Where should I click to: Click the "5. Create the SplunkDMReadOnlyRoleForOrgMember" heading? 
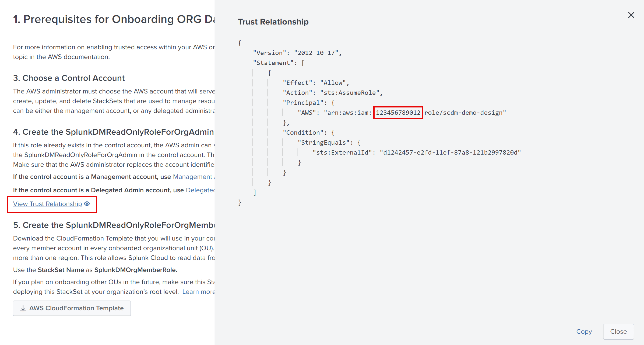[x=114, y=225]
